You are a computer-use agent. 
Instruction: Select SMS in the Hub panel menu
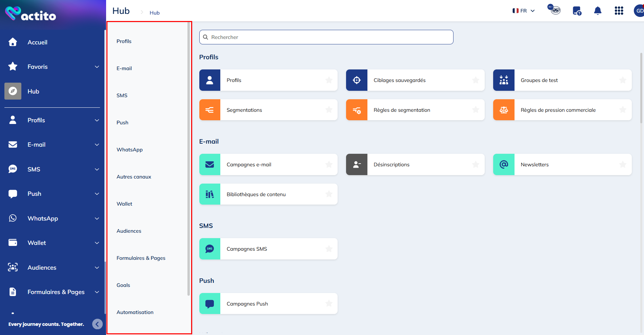tap(122, 95)
